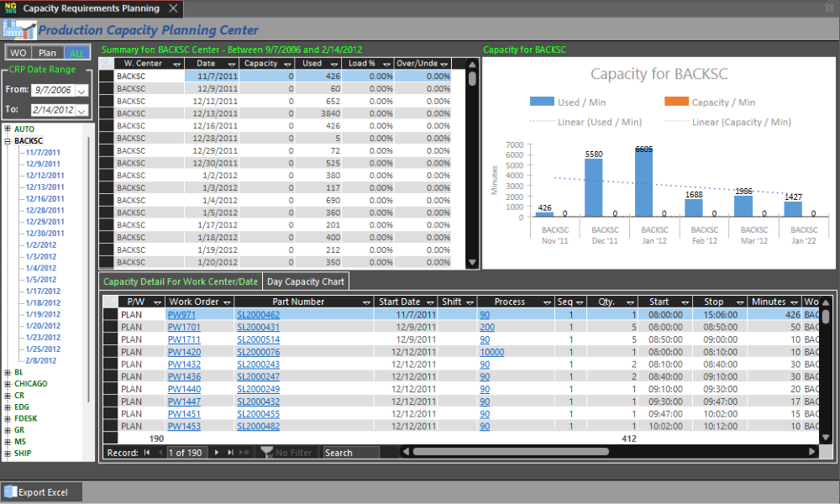
Task: Open part number SL2000431 link
Action: [258, 328]
